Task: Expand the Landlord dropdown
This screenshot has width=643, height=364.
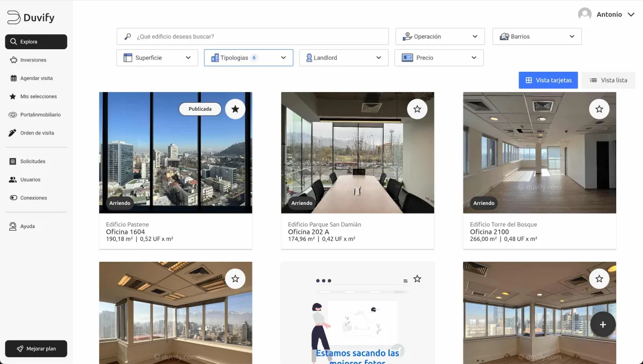Action: click(x=343, y=58)
